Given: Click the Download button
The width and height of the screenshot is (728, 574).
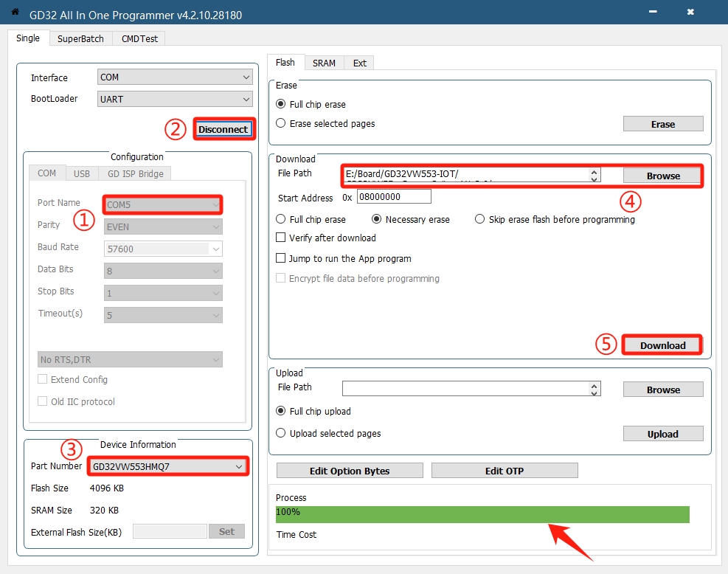Looking at the screenshot, I should (x=662, y=345).
